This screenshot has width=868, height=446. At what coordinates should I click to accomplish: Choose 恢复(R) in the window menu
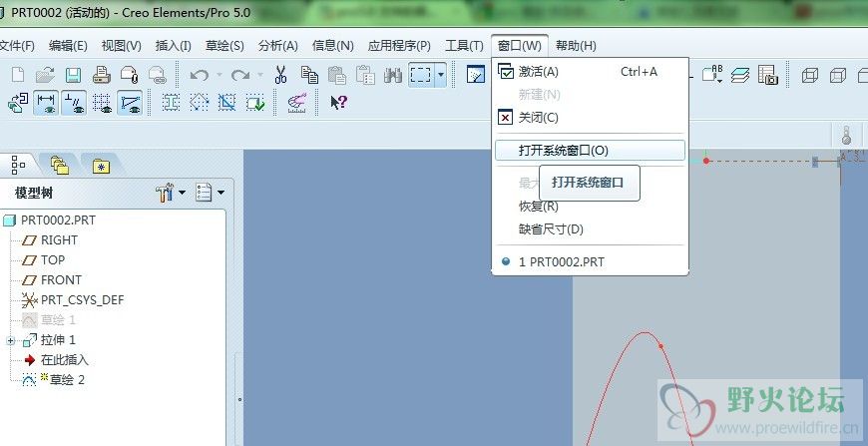pyautogui.click(x=590, y=207)
